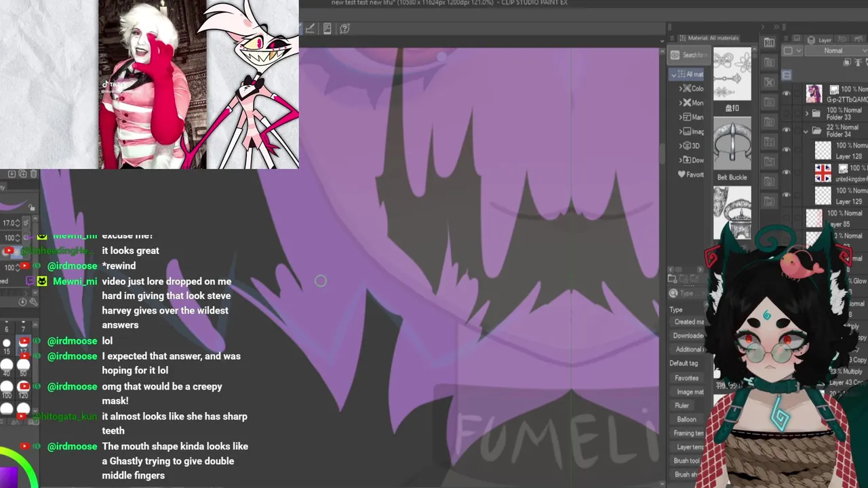Click the heart icon next to Favorite
Viewport: 868px width, 488px height.
(682, 174)
